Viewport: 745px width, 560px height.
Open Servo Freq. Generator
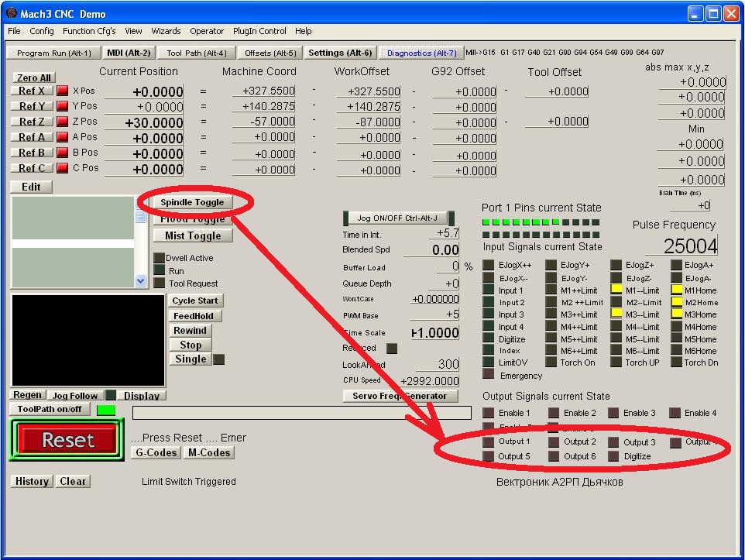pyautogui.click(x=400, y=396)
